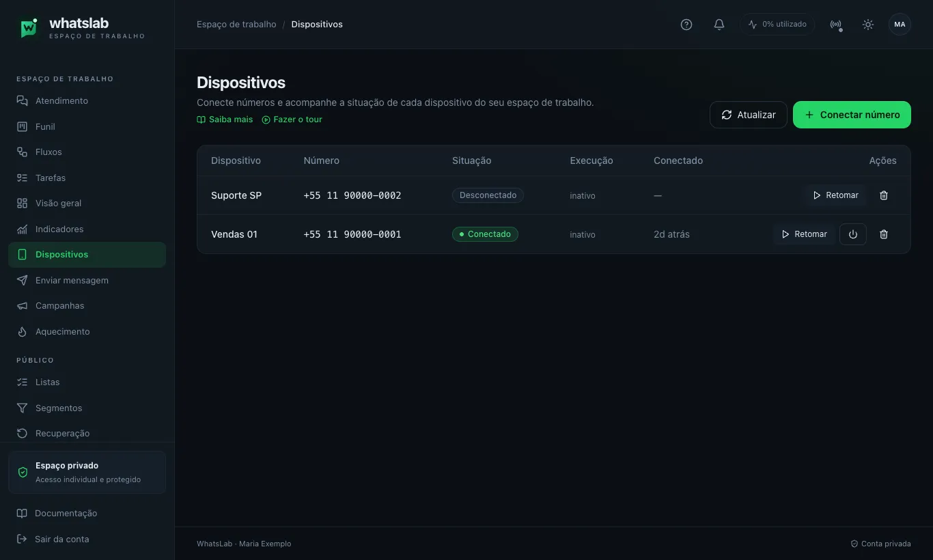933x560 pixels.
Task: Click number +55 11 90000-0001
Action: (352, 234)
